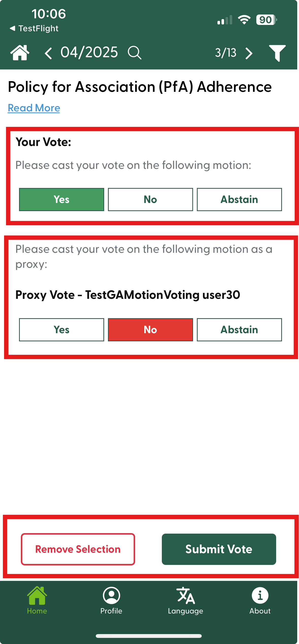Toggle the red No proxy vote option
Viewport: 299px width, 644px height.
[x=150, y=330]
